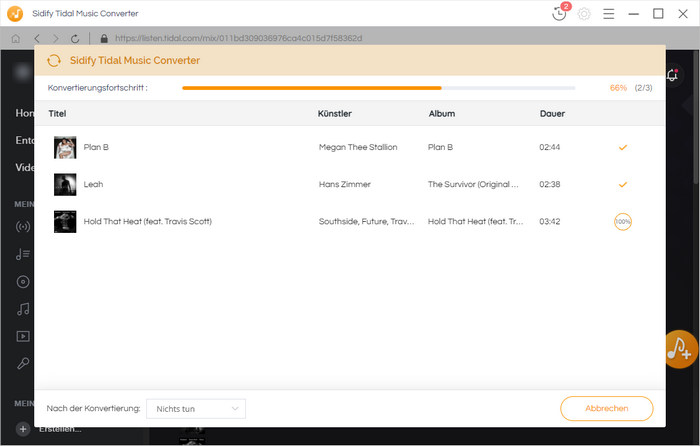Screen dimensions: 700x446
Task: Click the Hold That Heat album thumbnail
Action: click(x=65, y=221)
